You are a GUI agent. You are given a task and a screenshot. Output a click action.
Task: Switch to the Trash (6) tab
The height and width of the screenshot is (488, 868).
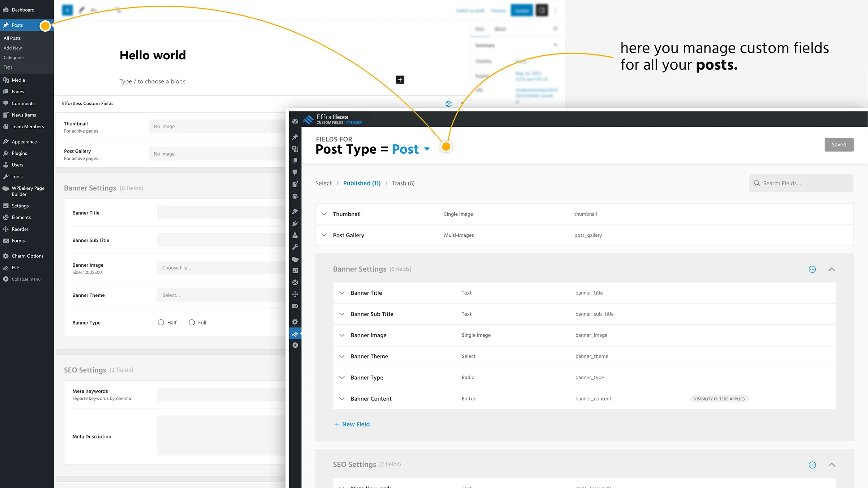[x=403, y=183]
